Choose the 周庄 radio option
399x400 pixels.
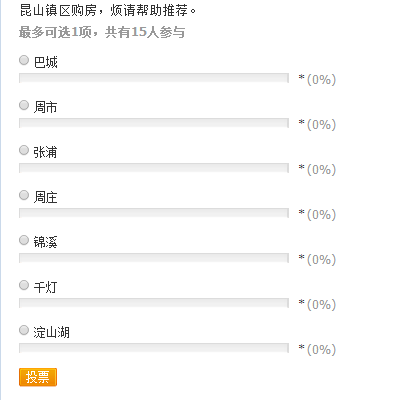click(x=24, y=195)
